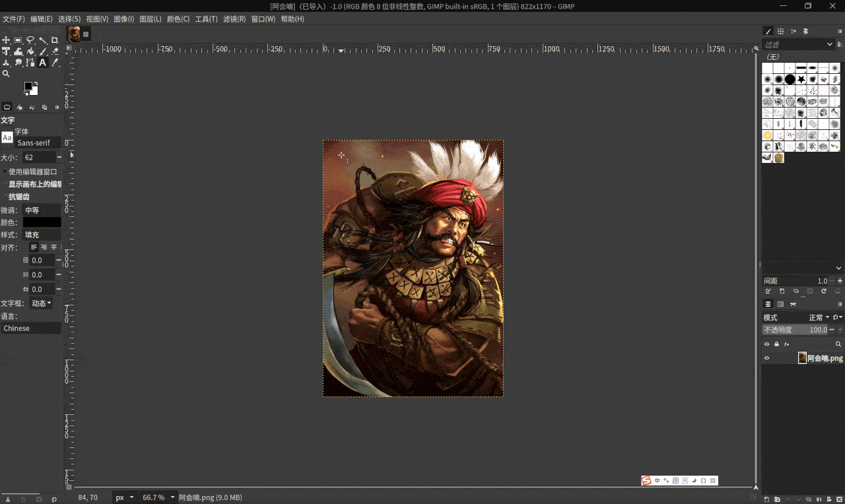The width and height of the screenshot is (845, 504).
Task: Open the 样式 style dropdown
Action: [42, 235]
